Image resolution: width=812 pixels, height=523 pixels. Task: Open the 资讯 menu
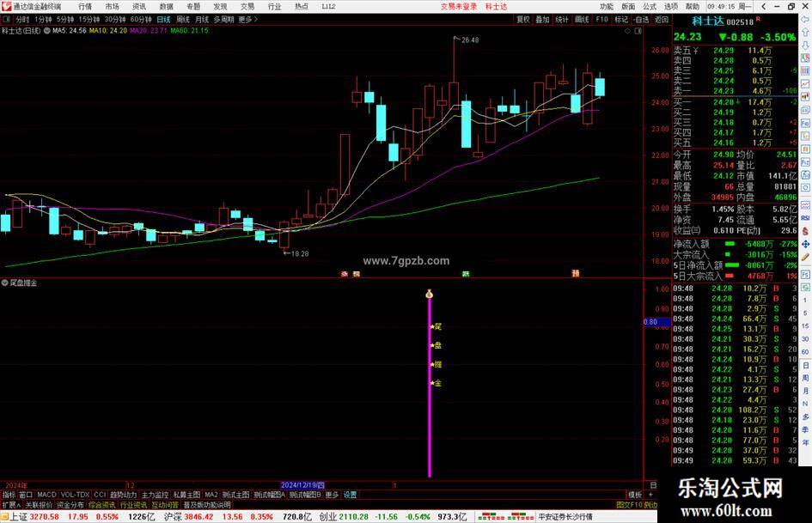point(139,6)
